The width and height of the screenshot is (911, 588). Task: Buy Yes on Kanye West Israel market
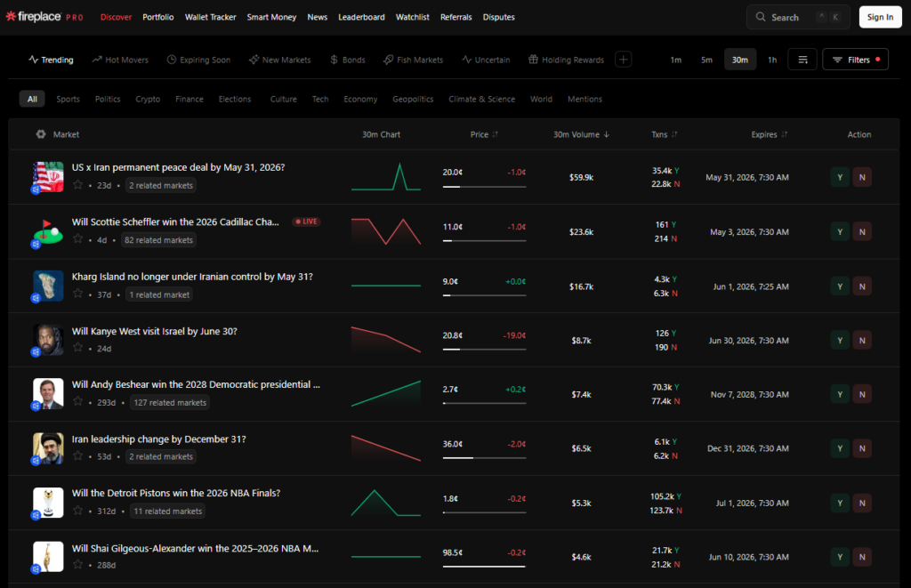point(840,341)
